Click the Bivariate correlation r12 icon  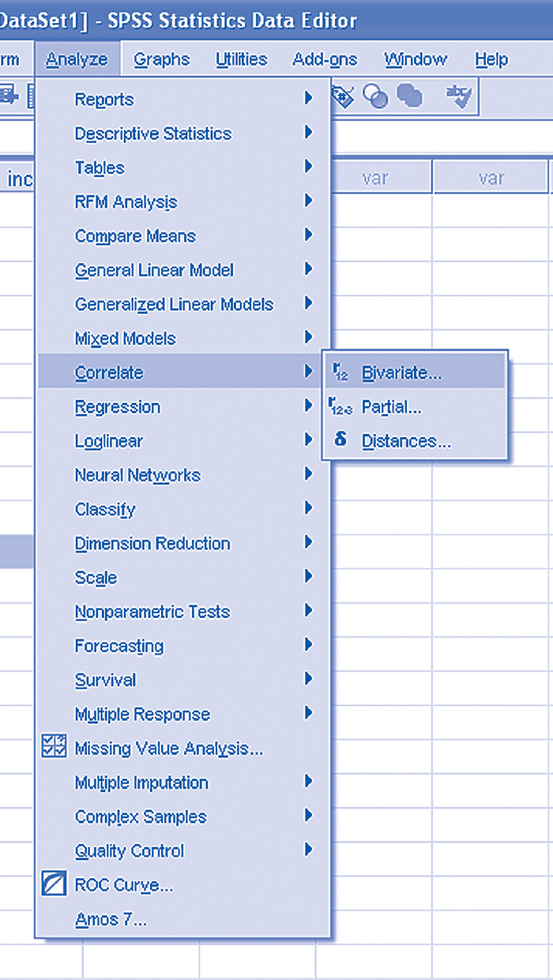[340, 373]
